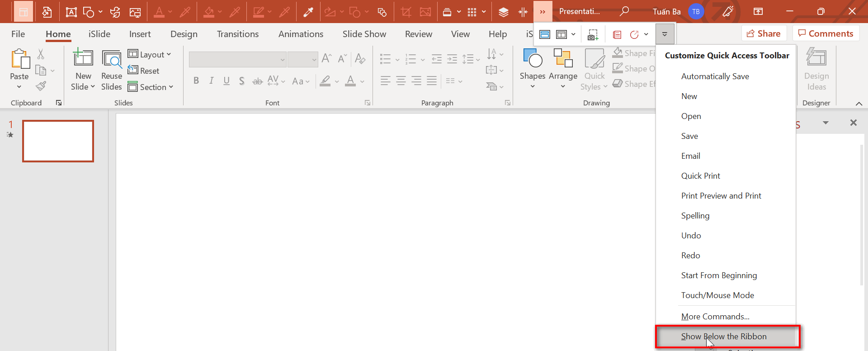Click shape fill bucket in title bar

pos(209,12)
